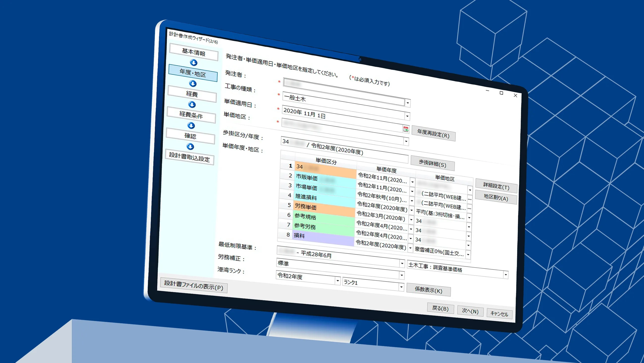The width and height of the screenshot is (644, 363).
Task: Expand the 発注者 dropdown
Action: [408, 103]
